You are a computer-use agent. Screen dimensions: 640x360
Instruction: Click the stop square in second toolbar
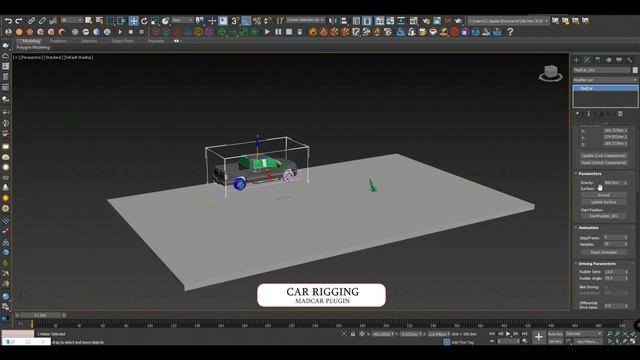pos(289,32)
